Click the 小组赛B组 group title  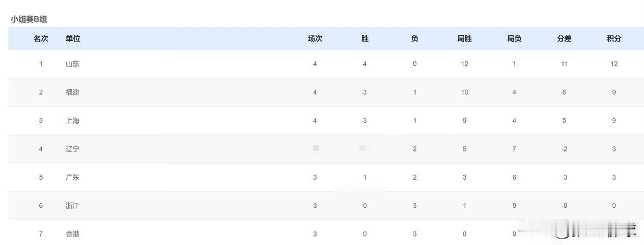pyautogui.click(x=29, y=19)
